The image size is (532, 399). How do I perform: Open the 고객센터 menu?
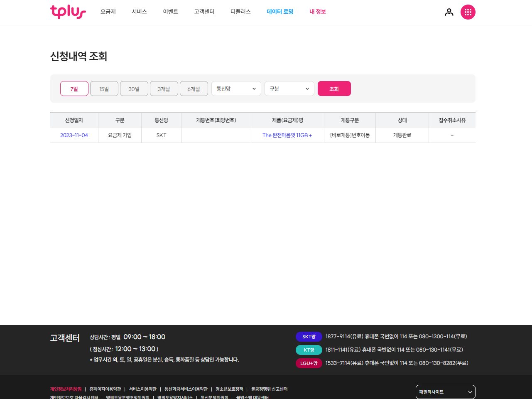pos(204,12)
